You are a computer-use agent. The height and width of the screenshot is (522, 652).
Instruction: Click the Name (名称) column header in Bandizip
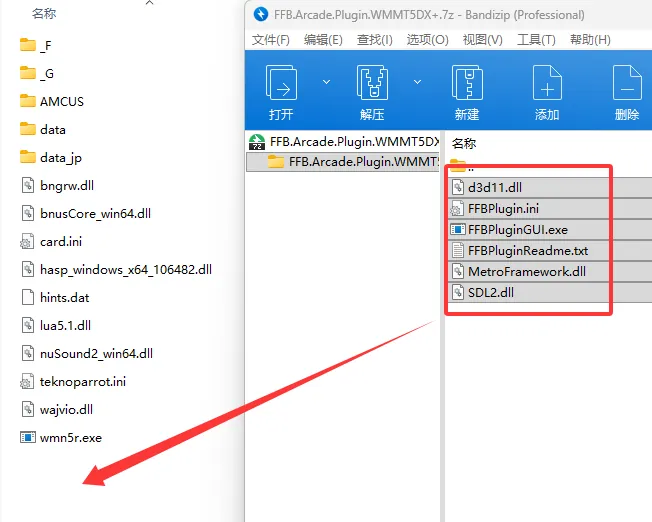[x=464, y=143]
